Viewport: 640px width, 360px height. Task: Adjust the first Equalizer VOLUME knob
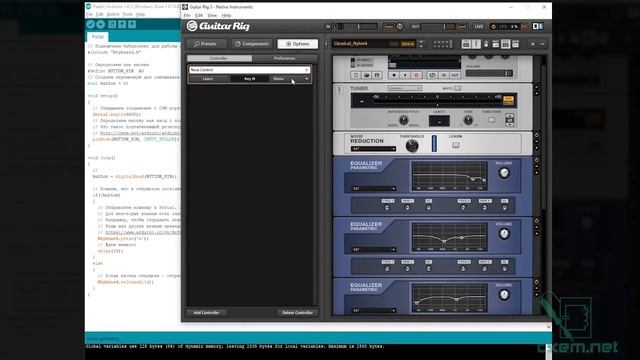pos(504,173)
